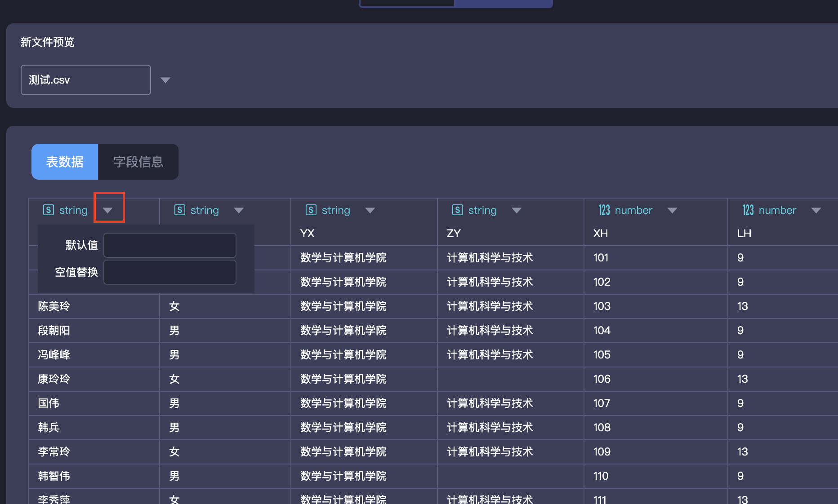Switch to the 字段信息 tab
Image resolution: width=838 pixels, height=504 pixels.
tap(138, 162)
